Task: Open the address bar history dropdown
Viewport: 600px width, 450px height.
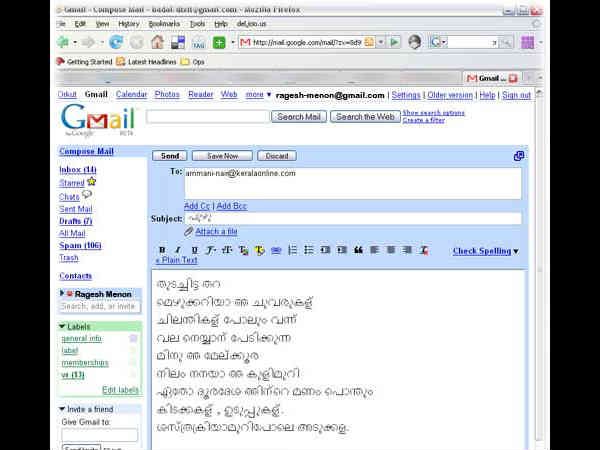Action: tap(381, 42)
